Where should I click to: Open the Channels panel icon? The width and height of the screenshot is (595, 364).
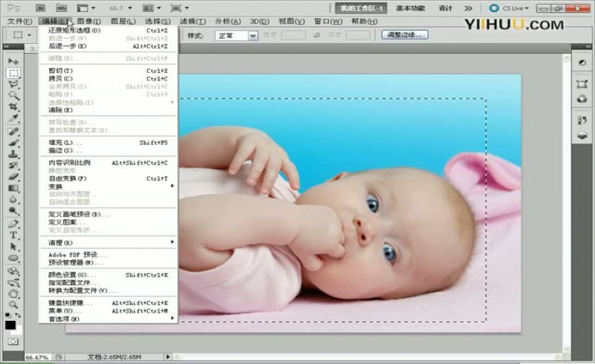[582, 99]
